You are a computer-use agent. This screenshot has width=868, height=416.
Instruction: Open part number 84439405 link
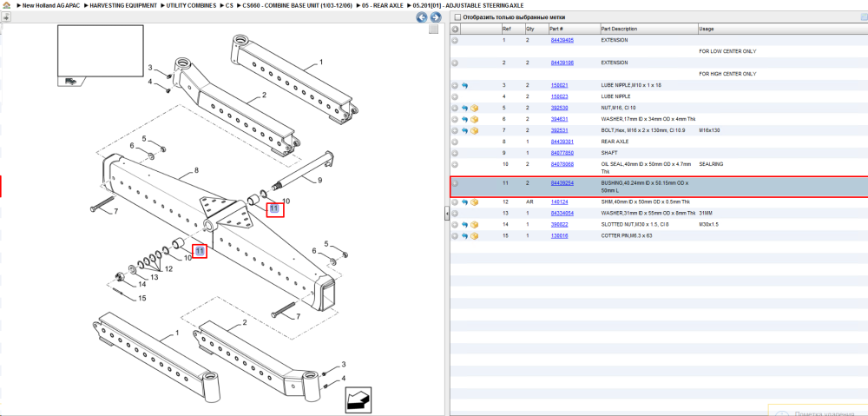562,41
